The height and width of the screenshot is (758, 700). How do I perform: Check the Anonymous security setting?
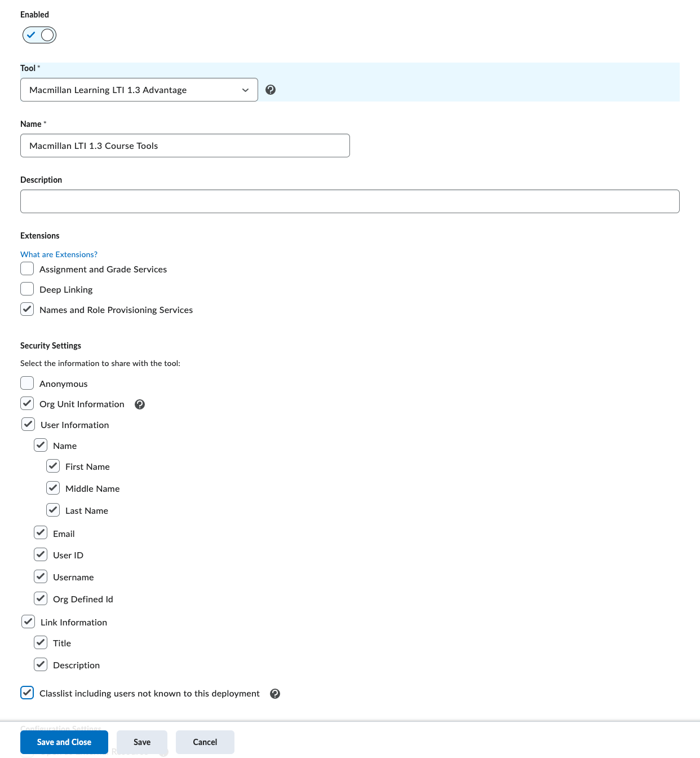[27, 383]
